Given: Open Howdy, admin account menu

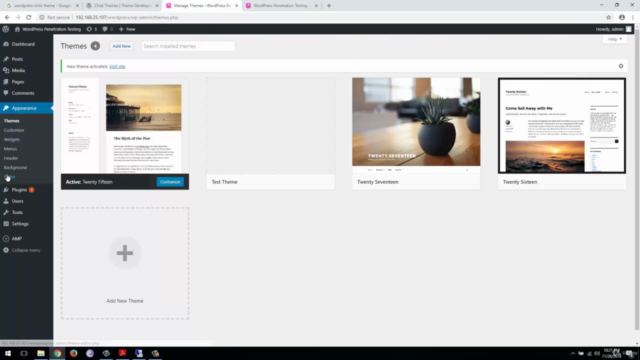Looking at the screenshot, I should (613, 29).
